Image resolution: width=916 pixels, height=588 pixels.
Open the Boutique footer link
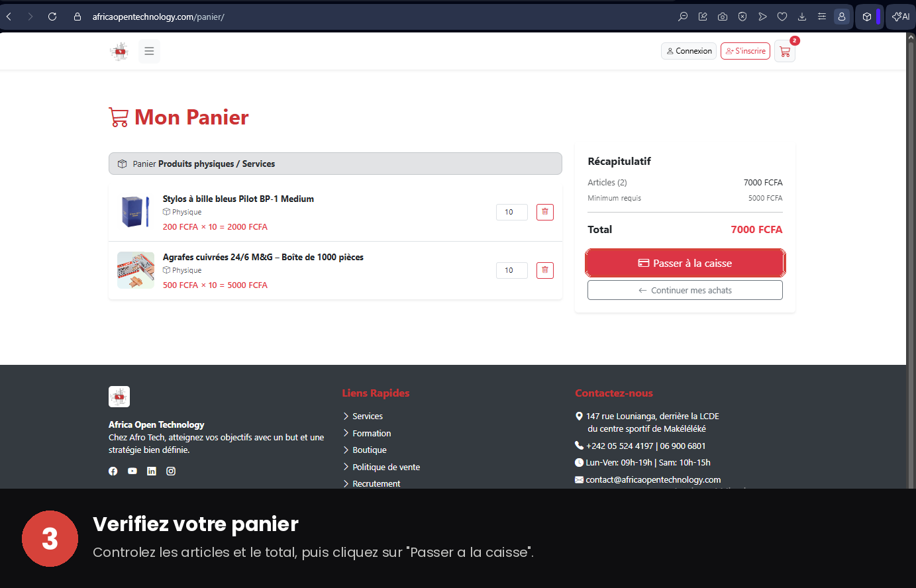[370, 450]
